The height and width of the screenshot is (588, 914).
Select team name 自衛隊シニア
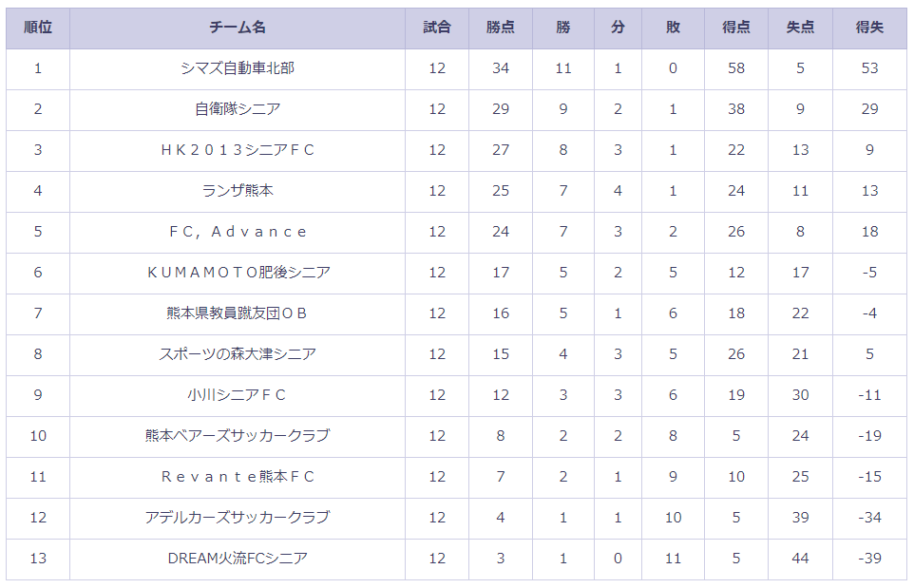(x=238, y=109)
